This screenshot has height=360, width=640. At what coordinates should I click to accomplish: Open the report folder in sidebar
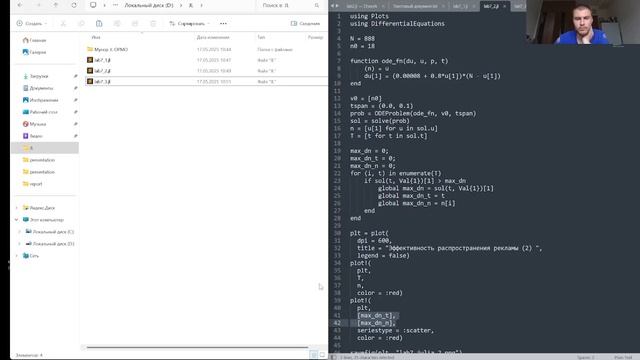[x=33, y=184]
